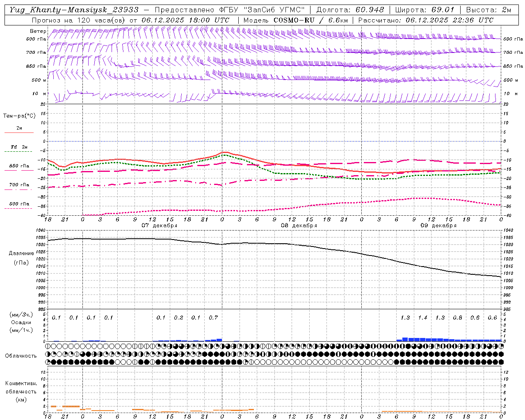
Task: Click the '2м' temperature legend entry
Action: (19, 128)
